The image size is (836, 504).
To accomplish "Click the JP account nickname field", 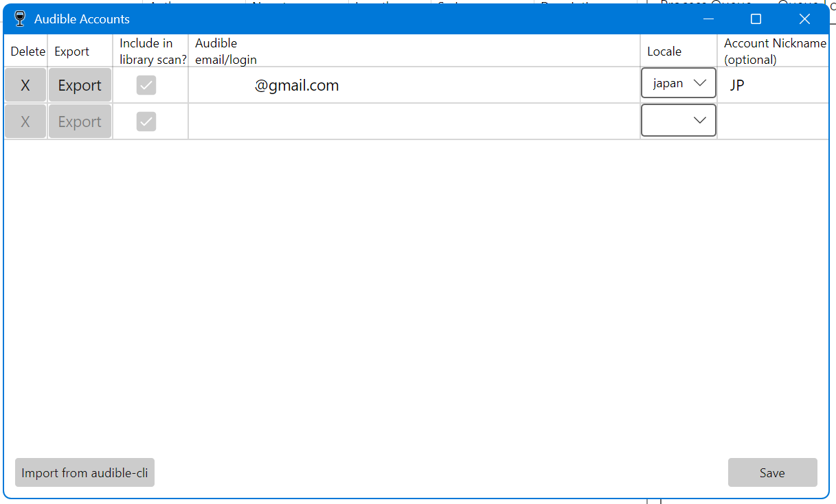I will point(773,85).
